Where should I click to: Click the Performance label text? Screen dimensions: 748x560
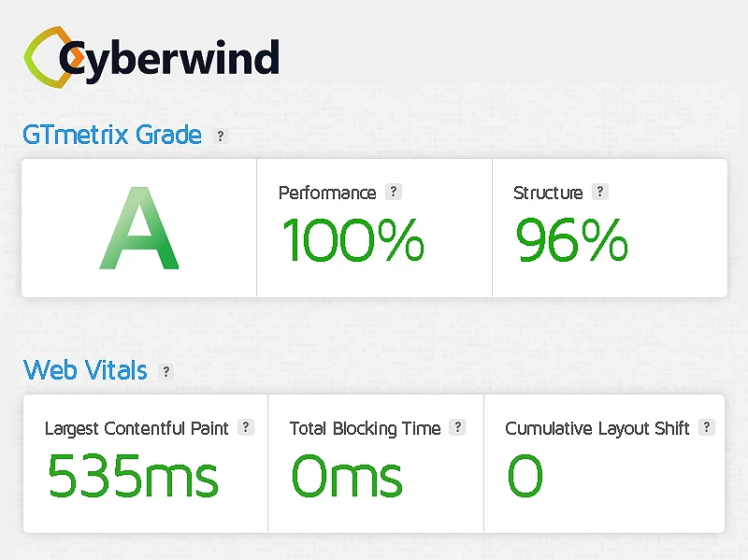327,193
